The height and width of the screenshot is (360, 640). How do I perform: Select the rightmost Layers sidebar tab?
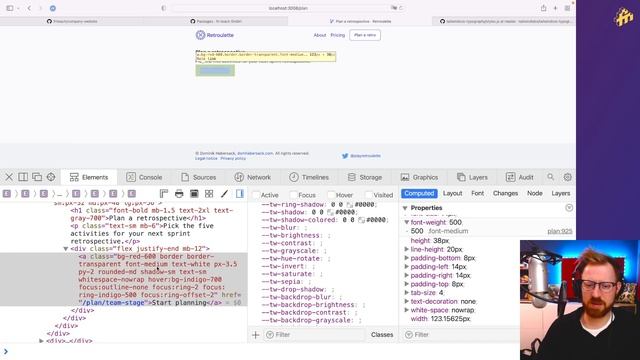(560, 193)
